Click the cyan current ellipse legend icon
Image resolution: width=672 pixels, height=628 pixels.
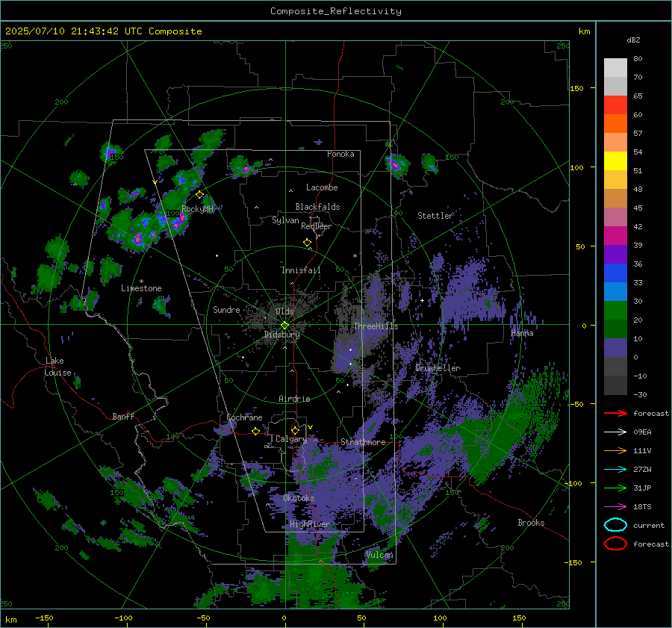tap(615, 525)
